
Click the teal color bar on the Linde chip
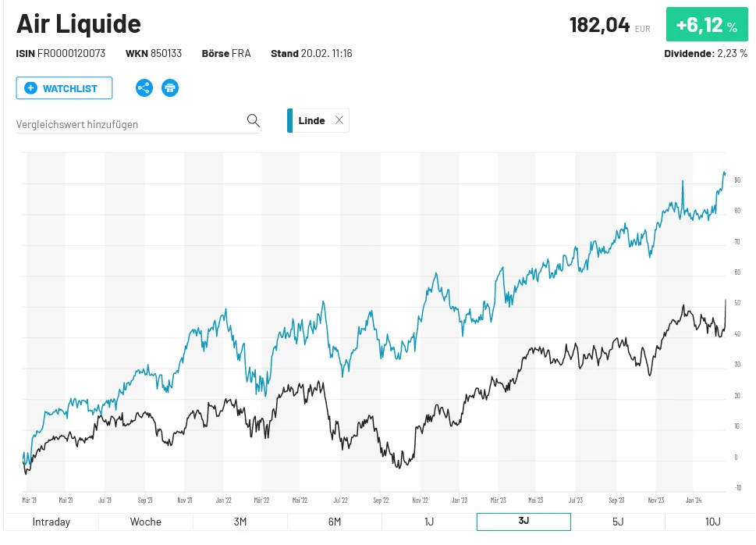pos(289,120)
